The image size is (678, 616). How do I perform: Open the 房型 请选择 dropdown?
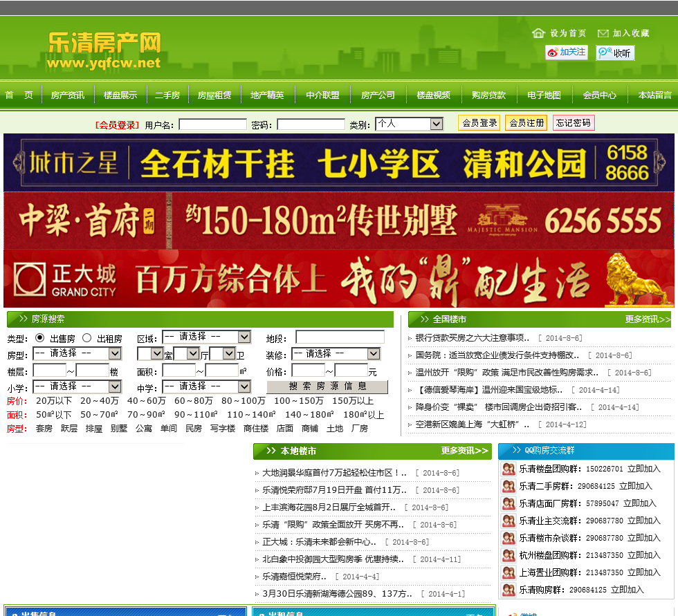tap(77, 354)
